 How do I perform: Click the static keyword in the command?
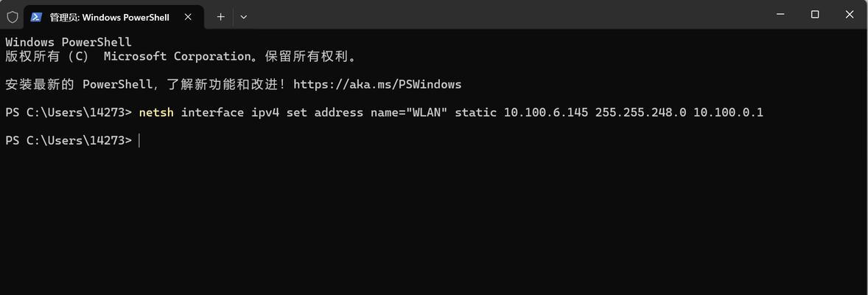pos(475,113)
